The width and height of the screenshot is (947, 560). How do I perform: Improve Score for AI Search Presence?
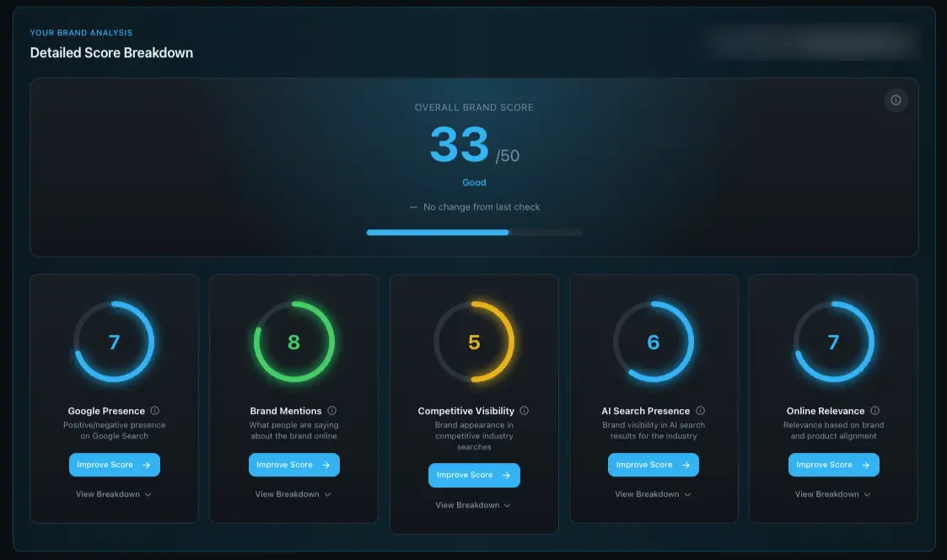pyautogui.click(x=654, y=465)
